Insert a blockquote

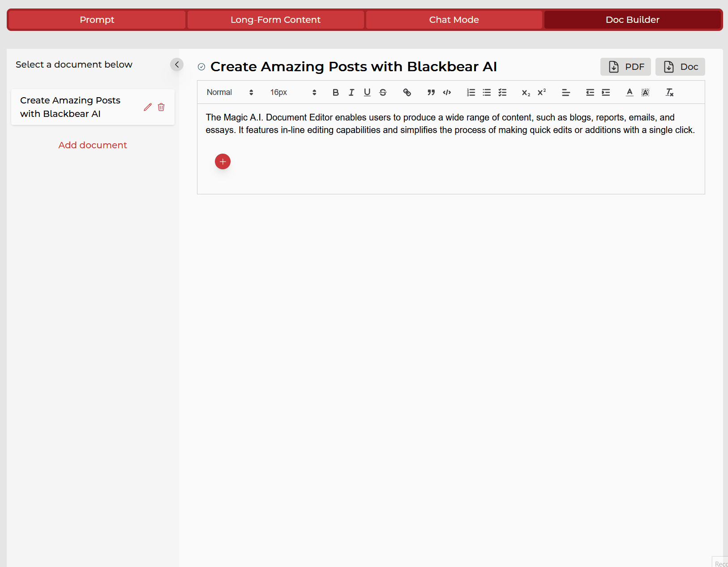pyautogui.click(x=431, y=92)
